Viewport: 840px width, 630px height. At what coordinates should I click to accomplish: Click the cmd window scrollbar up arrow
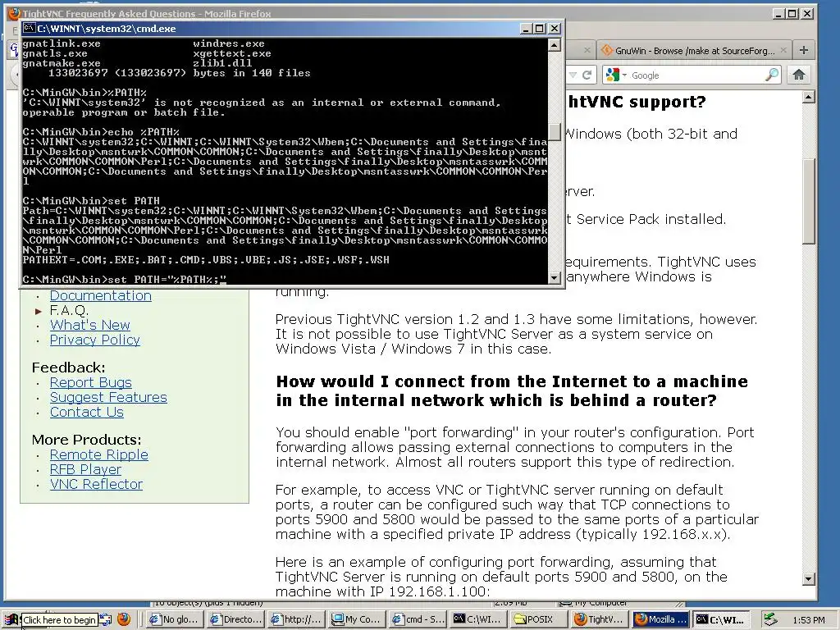click(555, 44)
